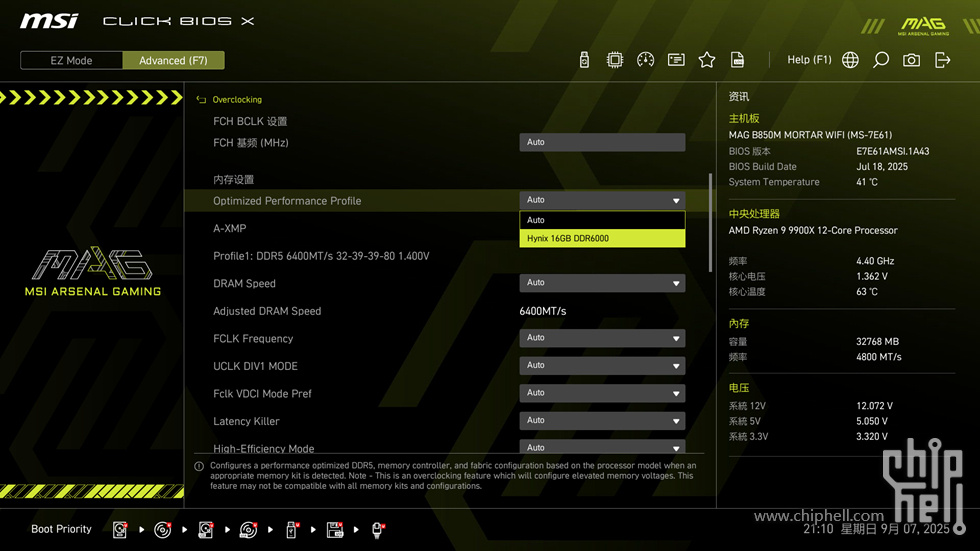Select the network boot priority icon

tap(378, 530)
